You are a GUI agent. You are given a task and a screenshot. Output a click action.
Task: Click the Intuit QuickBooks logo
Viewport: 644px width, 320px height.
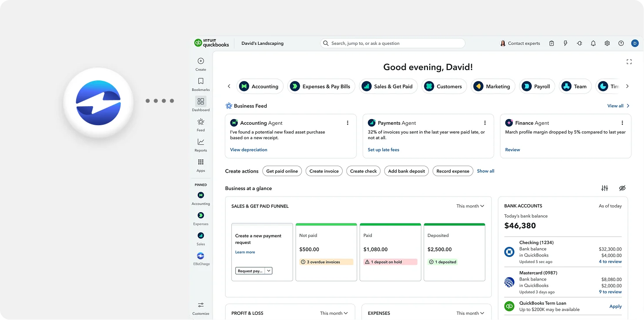point(212,43)
